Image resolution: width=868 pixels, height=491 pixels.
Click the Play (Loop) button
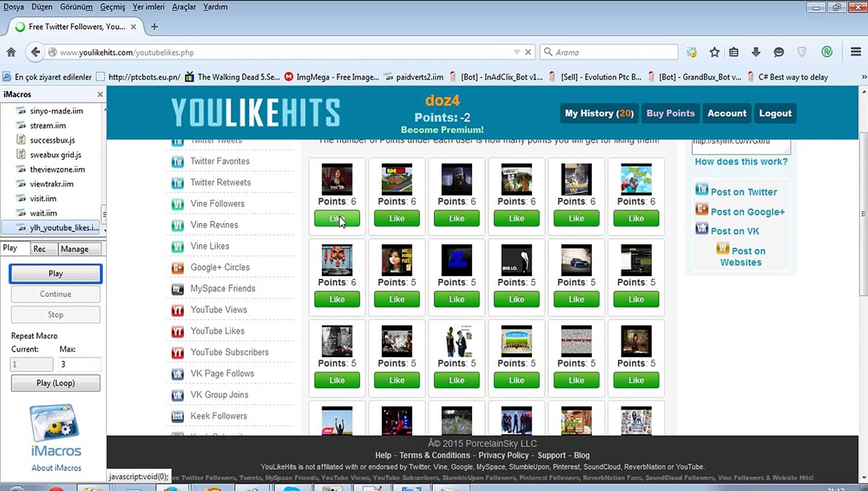click(55, 383)
